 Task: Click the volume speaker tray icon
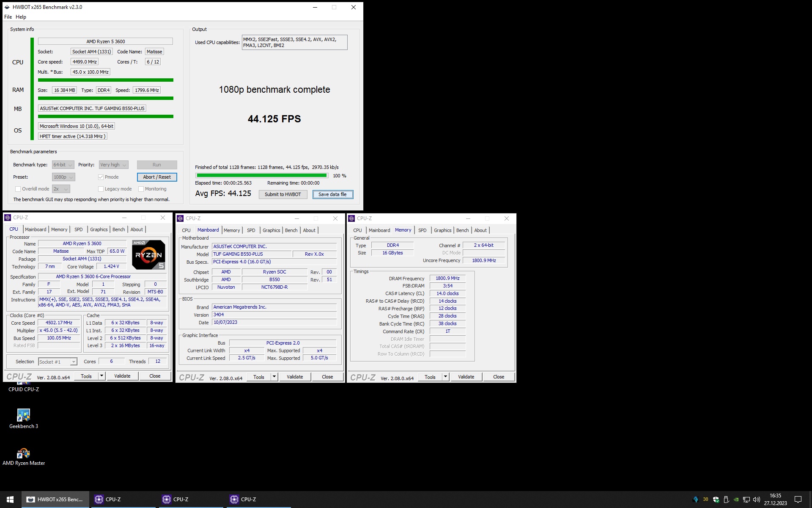click(757, 500)
